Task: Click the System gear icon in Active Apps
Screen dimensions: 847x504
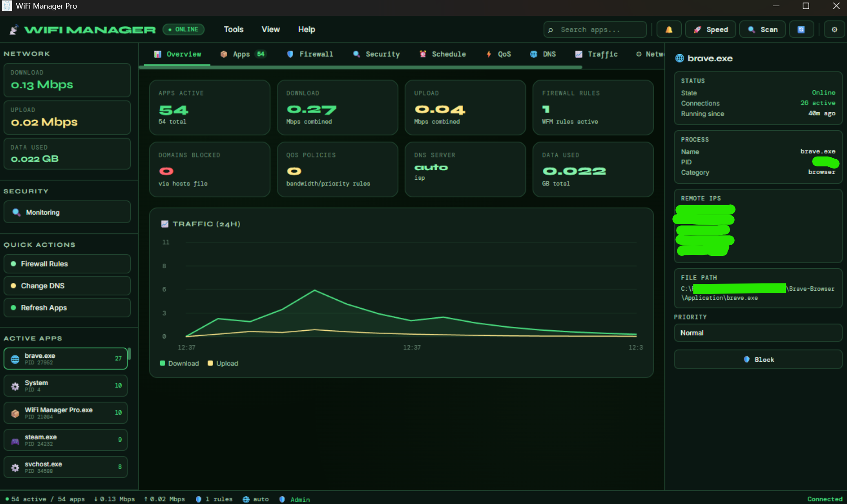Action: point(15,386)
